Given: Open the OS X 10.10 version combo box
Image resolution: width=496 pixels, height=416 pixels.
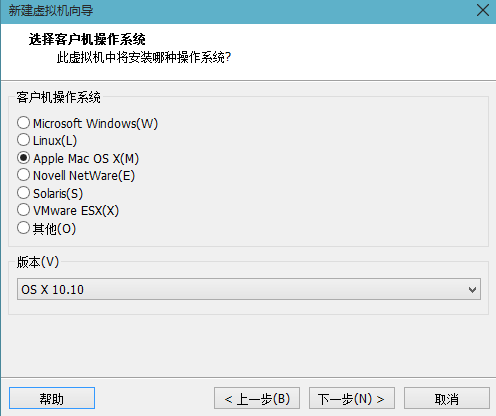Looking at the screenshot, I should (249, 289).
